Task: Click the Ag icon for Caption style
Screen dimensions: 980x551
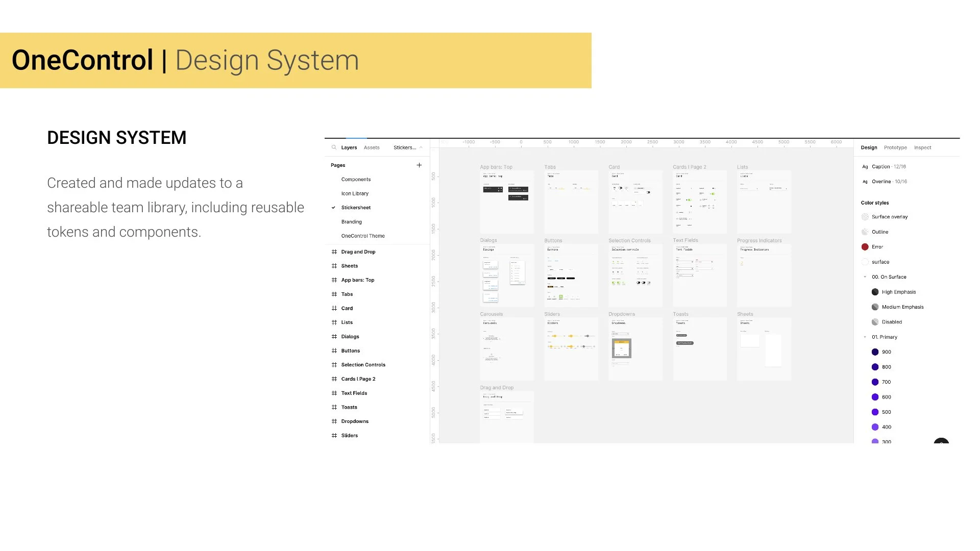Action: (x=865, y=167)
